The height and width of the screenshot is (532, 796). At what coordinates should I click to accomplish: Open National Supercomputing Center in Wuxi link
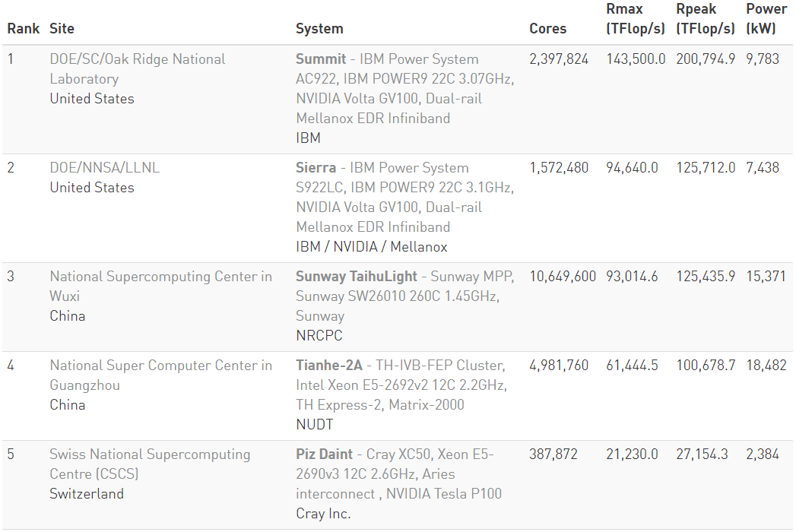[161, 287]
